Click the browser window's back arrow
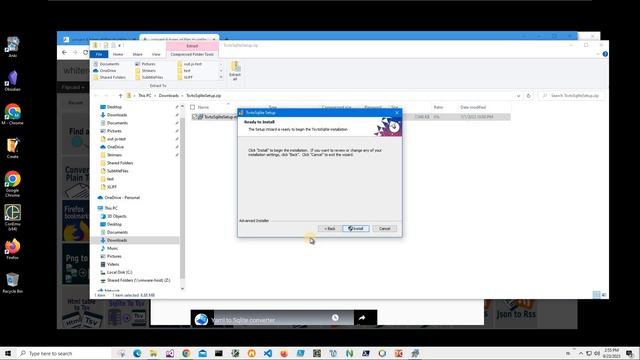The image size is (640, 360). click(x=64, y=52)
